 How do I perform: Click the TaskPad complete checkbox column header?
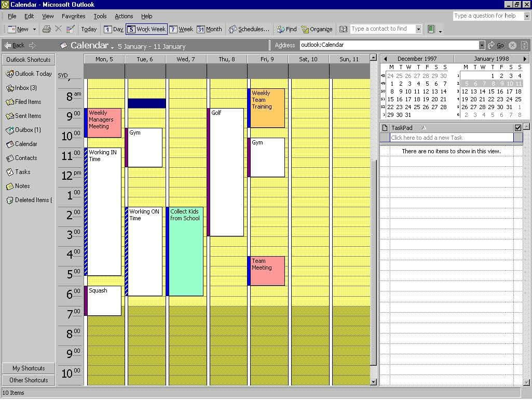click(x=518, y=128)
